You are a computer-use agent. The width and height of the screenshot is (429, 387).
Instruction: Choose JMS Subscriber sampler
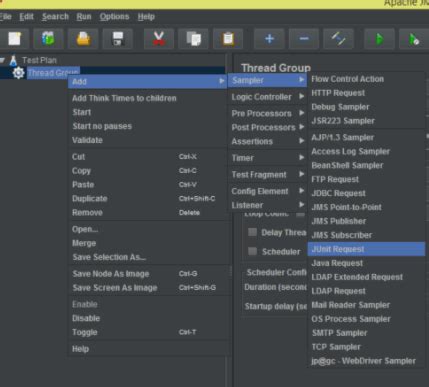tap(366, 235)
